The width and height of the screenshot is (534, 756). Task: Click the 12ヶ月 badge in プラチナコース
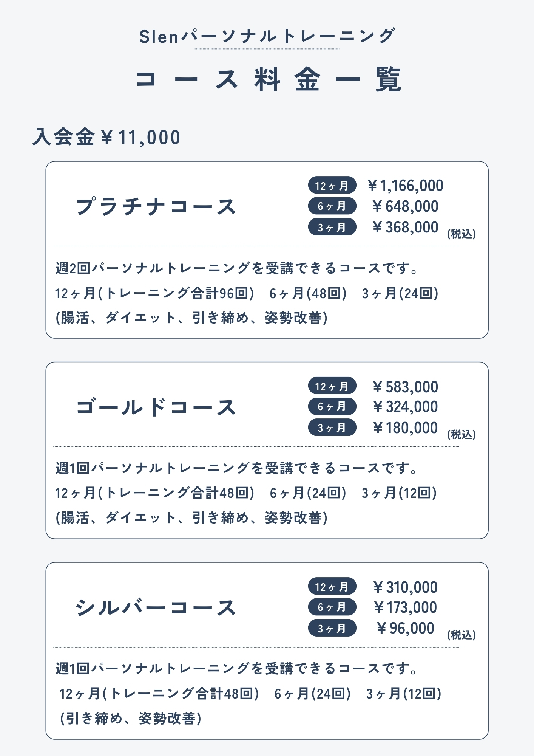pyautogui.click(x=332, y=185)
